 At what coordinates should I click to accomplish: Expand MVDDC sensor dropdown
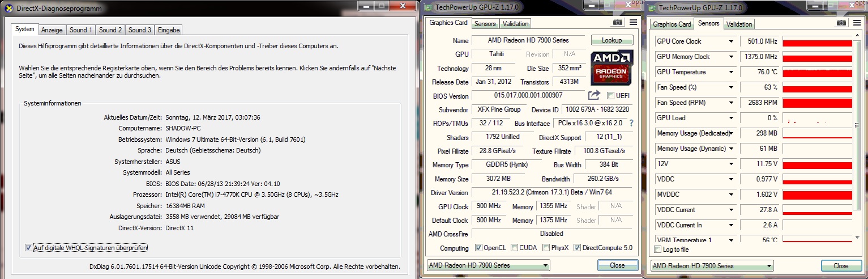click(731, 195)
